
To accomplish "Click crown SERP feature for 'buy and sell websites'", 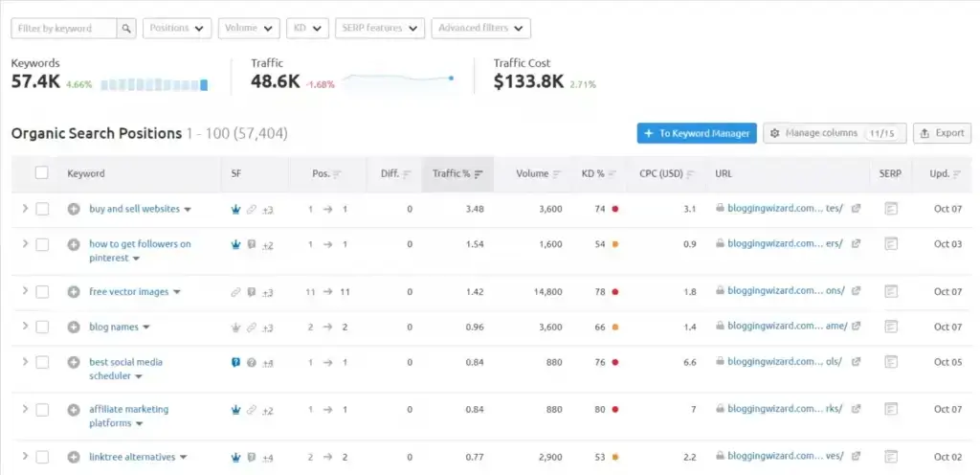I will tap(235, 210).
